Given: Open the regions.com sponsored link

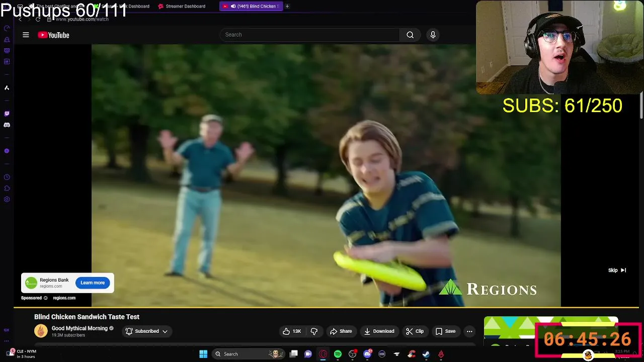Looking at the screenshot, I should [x=64, y=298].
